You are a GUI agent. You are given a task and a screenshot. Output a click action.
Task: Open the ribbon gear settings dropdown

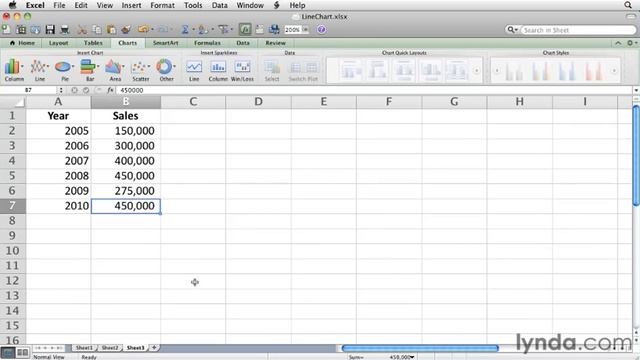632,43
